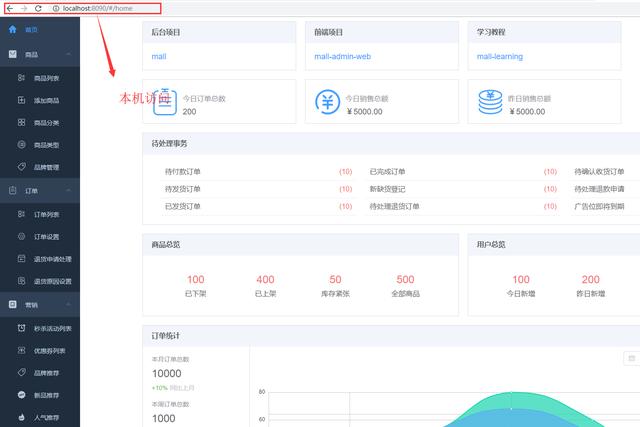Click the 待发货订单 row
This screenshot has height=427, width=640.
click(258, 189)
